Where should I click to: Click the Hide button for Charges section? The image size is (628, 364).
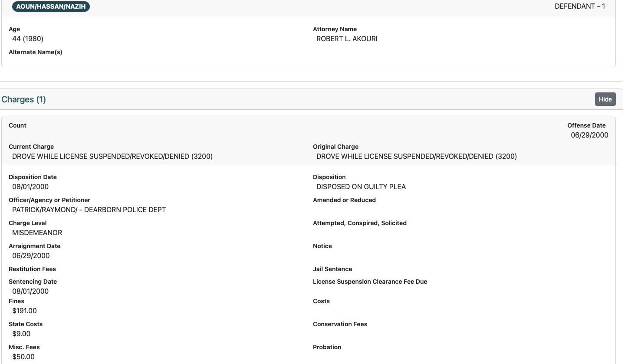pyautogui.click(x=605, y=99)
